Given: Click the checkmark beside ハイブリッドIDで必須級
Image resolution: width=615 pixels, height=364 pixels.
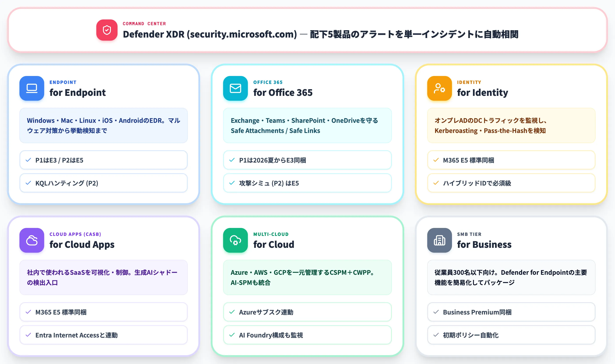Looking at the screenshot, I should click(436, 183).
